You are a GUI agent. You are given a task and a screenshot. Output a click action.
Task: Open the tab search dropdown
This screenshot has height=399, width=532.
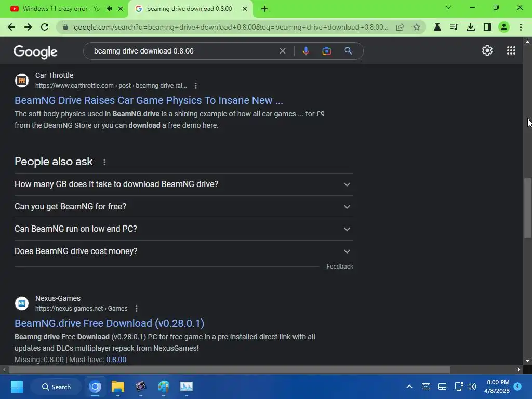(448, 7)
